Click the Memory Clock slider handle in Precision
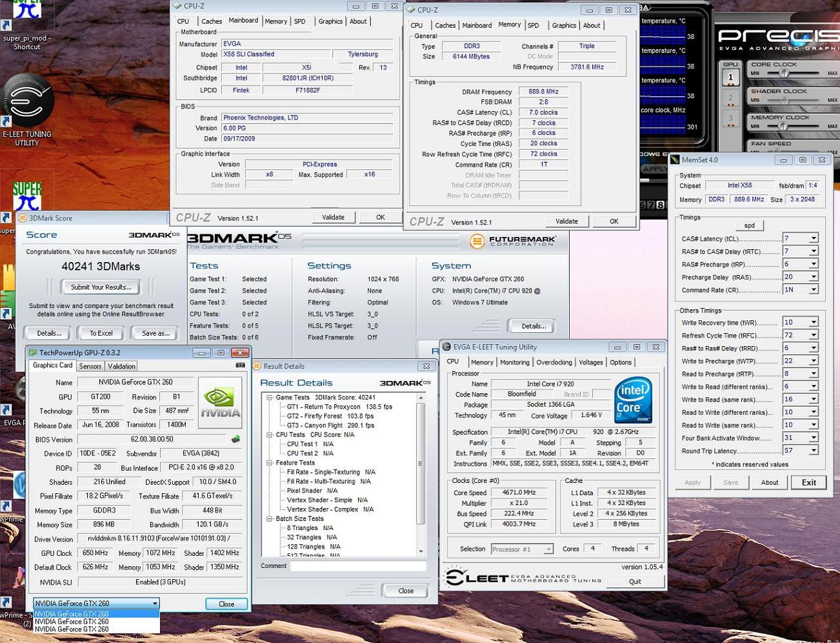Image resolution: width=840 pixels, height=643 pixels. 783,126
